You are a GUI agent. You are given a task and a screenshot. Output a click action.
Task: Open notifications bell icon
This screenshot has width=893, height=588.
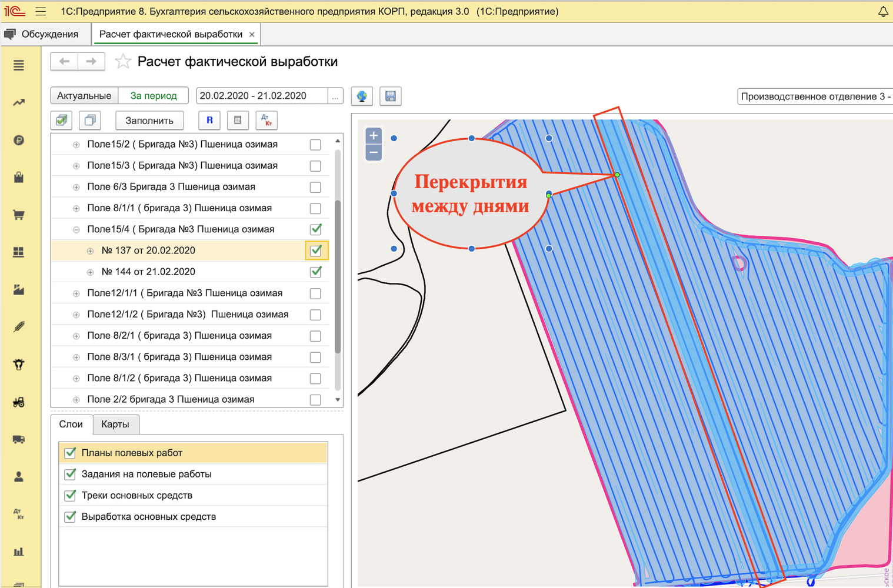[883, 11]
